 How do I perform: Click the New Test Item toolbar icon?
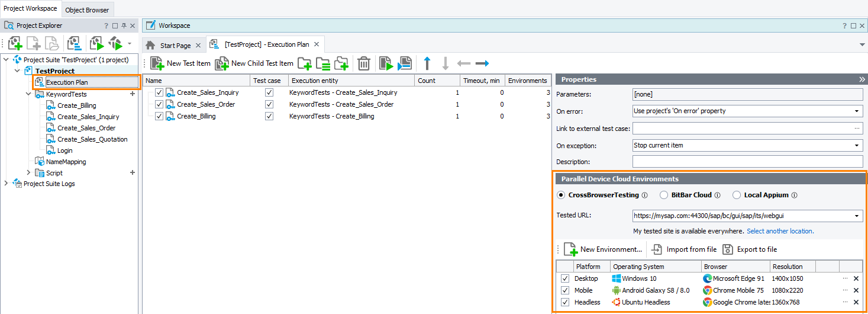[x=157, y=63]
